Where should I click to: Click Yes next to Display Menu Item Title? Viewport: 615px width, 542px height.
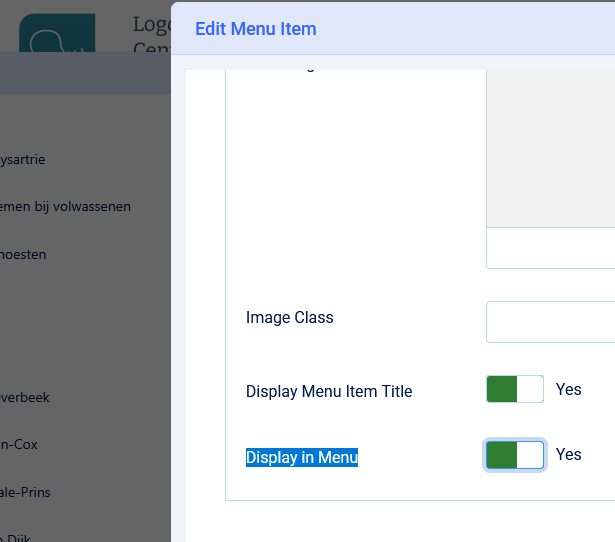[568, 389]
